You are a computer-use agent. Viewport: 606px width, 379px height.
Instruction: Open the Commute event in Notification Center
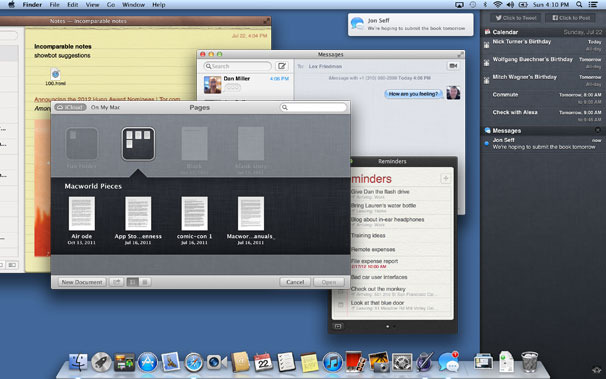pos(543,98)
